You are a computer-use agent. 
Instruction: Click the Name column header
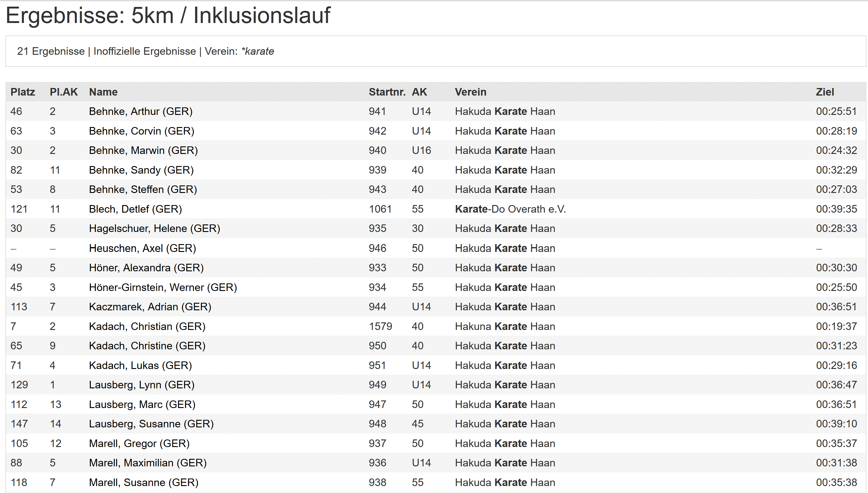click(x=103, y=92)
